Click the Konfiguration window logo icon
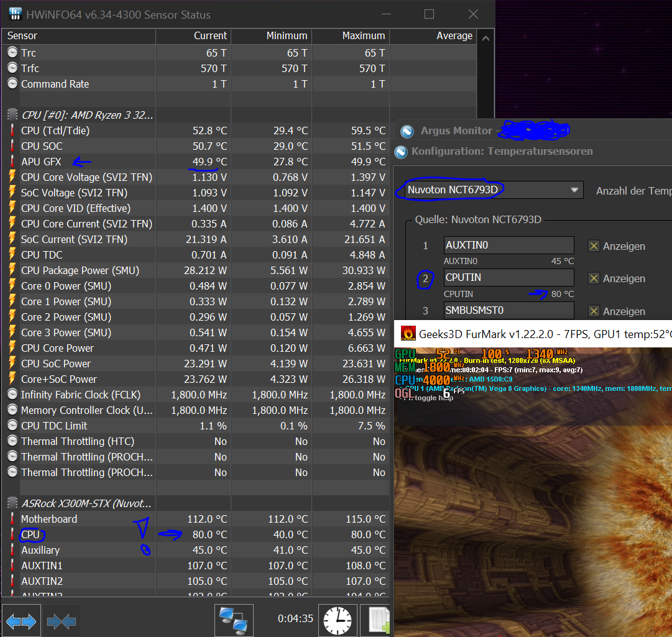672x637 pixels. pos(401,152)
